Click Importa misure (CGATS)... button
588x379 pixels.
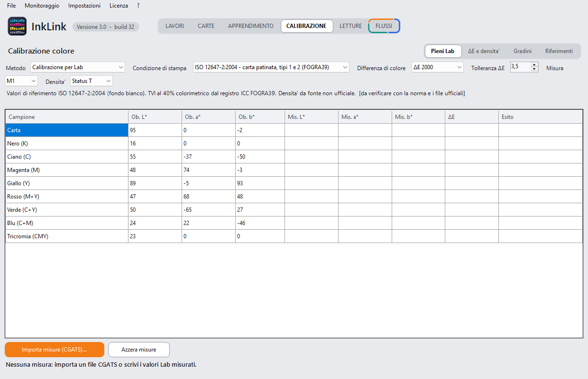(55, 350)
